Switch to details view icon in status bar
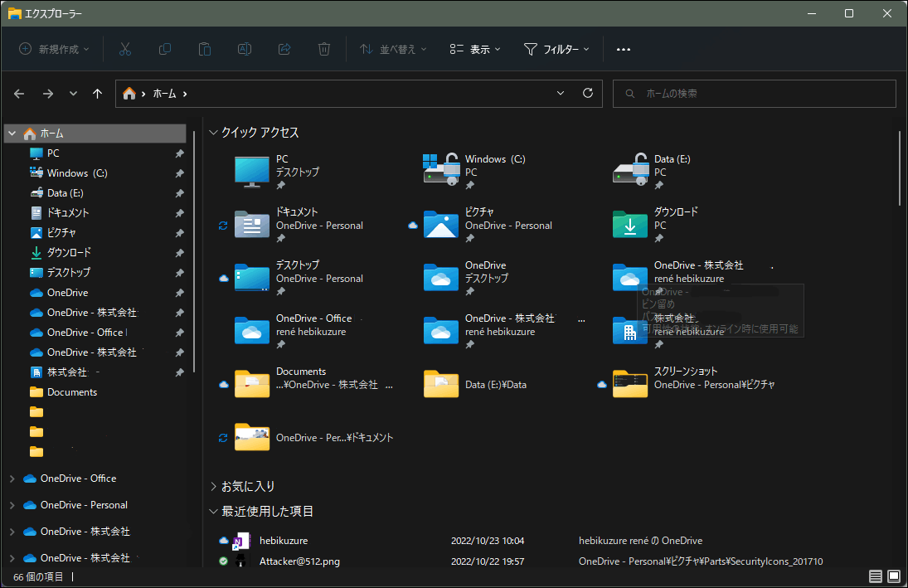 [876, 576]
